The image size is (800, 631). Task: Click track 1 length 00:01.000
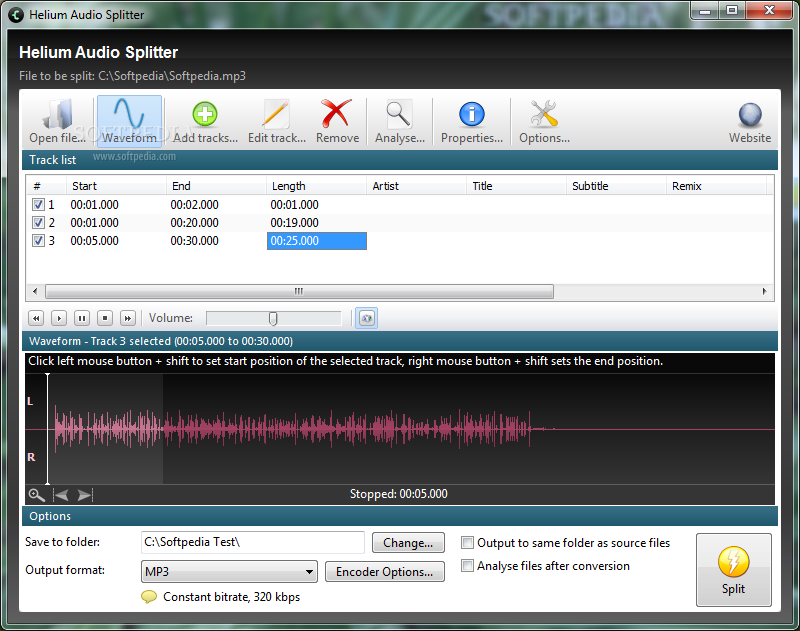[294, 205]
